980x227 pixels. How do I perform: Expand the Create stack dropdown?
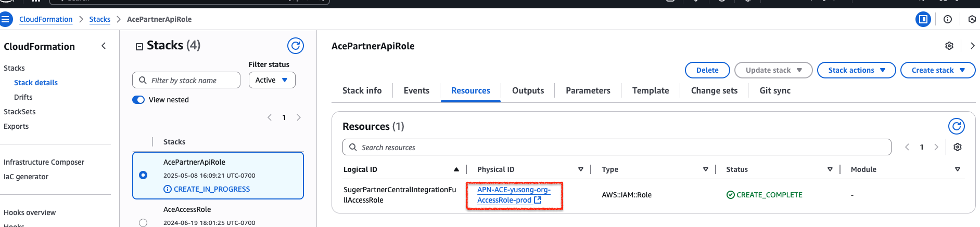click(937, 70)
